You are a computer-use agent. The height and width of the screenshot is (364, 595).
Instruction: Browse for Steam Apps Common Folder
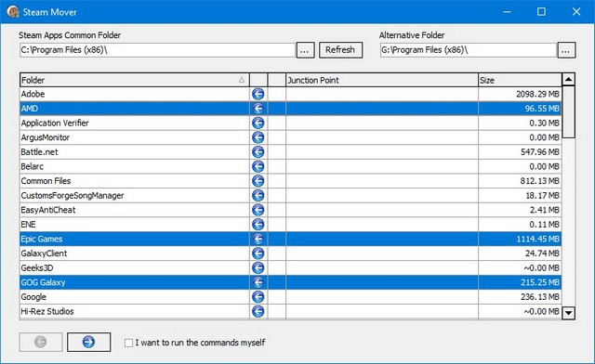pos(305,50)
